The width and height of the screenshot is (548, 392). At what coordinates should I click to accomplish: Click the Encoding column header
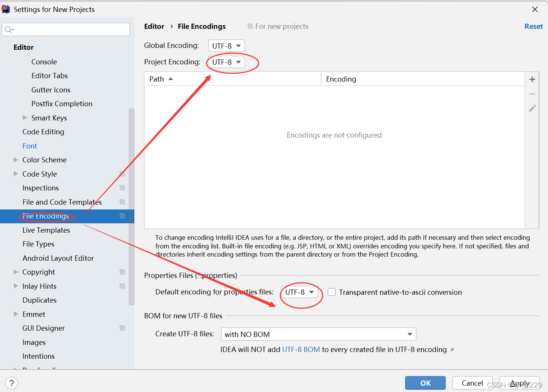(x=423, y=79)
